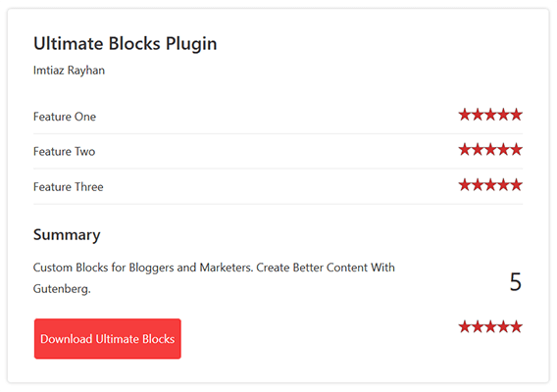Select the Feature One label
This screenshot has height=392, width=557.
click(65, 117)
